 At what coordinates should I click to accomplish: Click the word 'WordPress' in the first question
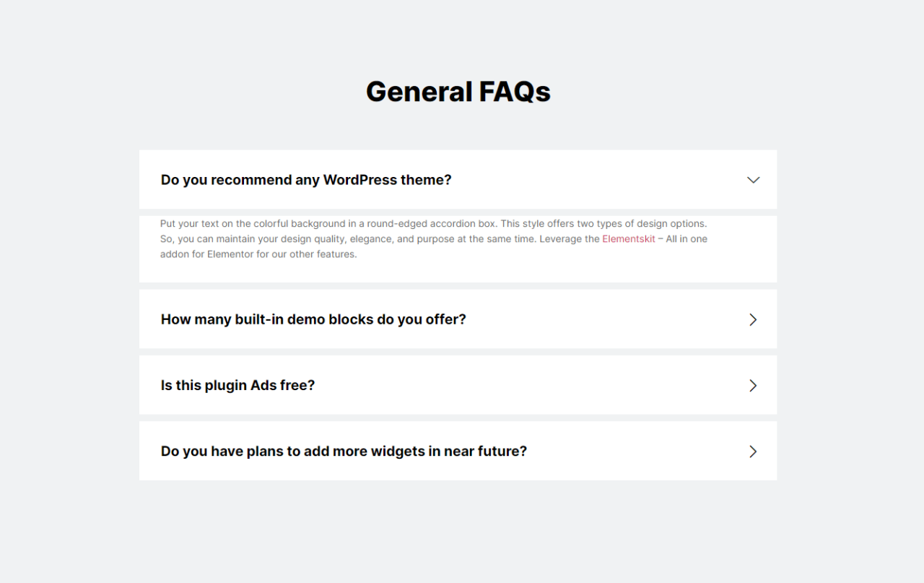(x=359, y=180)
